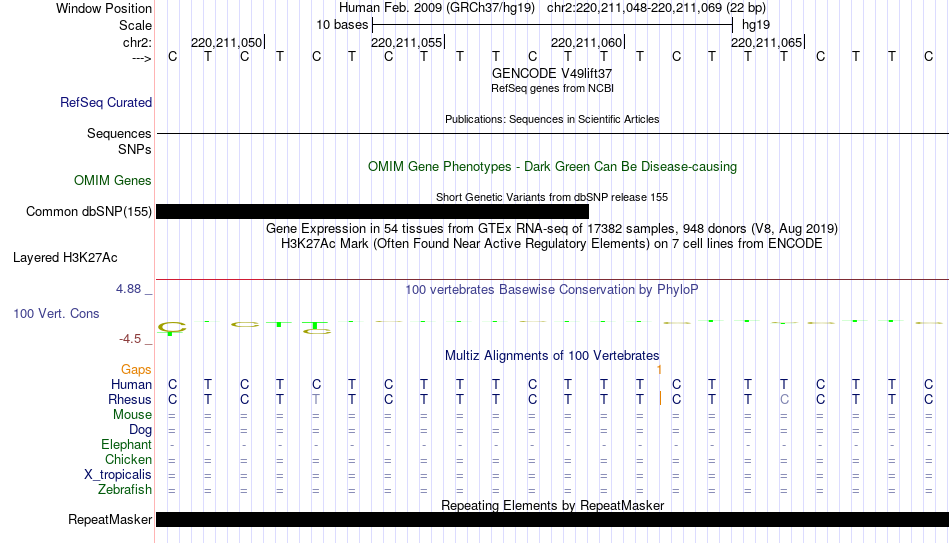Click the gray mismatched C in Rhesus row
This screenshot has width=950, height=543.
(x=784, y=399)
